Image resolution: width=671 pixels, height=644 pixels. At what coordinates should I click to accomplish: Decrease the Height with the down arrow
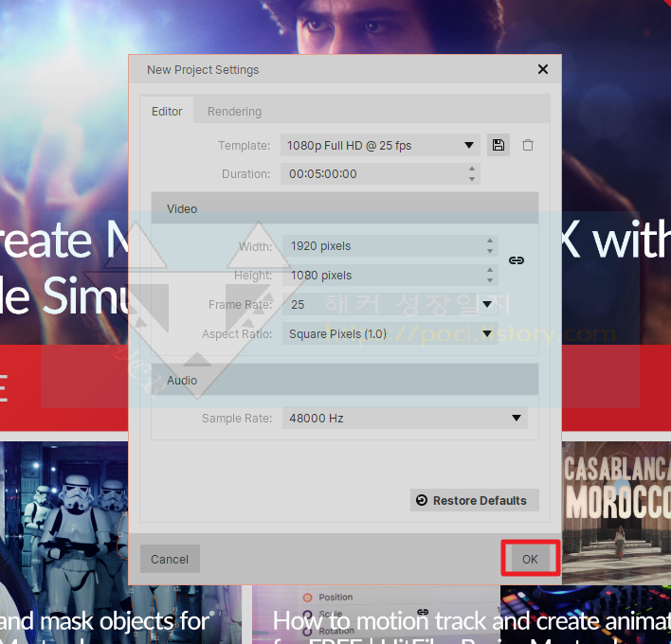pos(490,280)
